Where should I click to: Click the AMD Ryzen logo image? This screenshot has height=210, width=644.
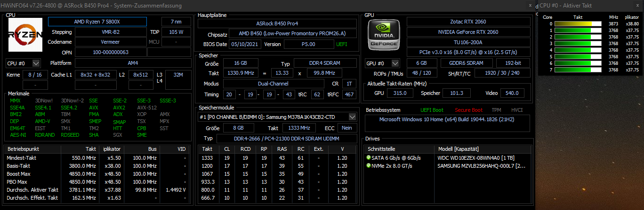[x=25, y=35]
